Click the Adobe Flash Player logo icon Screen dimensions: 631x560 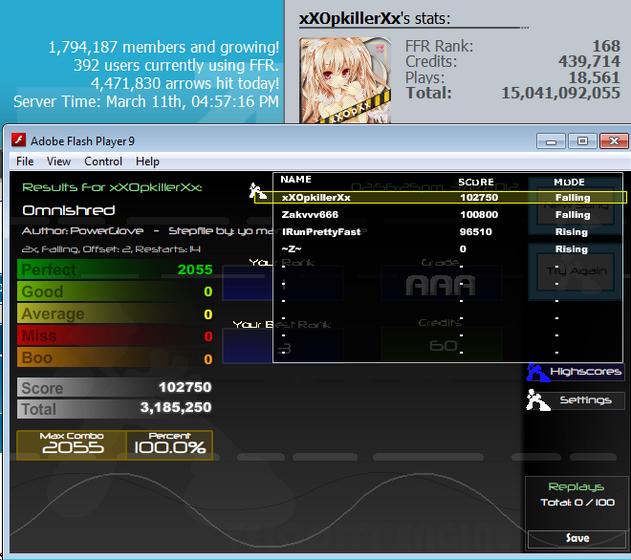click(x=19, y=140)
